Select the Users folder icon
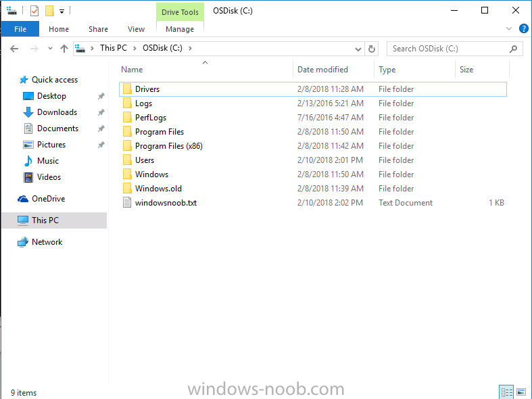The image size is (532, 399). tap(127, 160)
